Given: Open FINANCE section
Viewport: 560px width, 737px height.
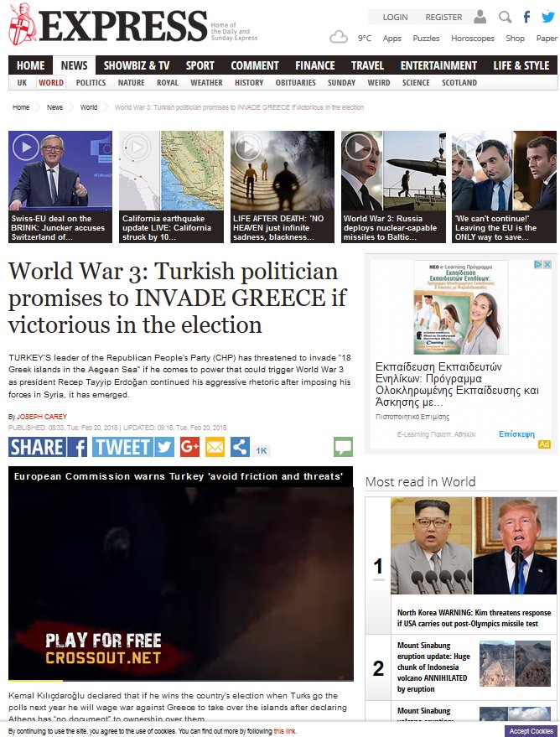Looking at the screenshot, I should pyautogui.click(x=314, y=65).
